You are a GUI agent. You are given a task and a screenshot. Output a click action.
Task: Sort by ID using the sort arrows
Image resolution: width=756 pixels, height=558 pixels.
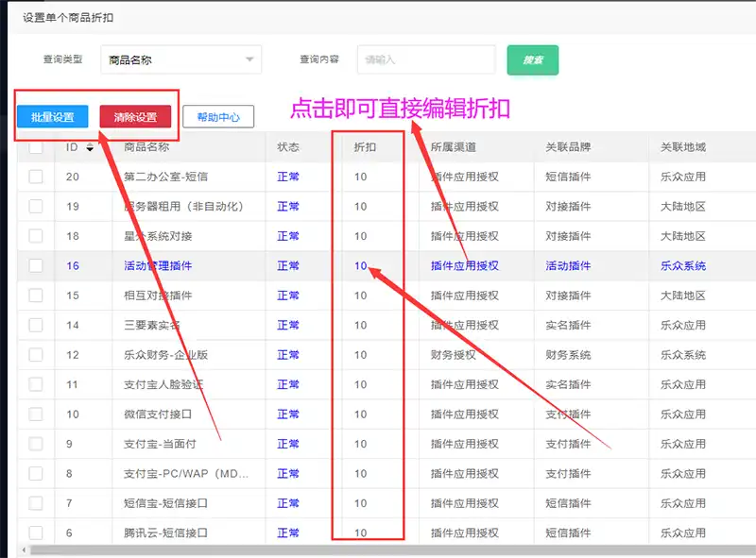pos(90,147)
